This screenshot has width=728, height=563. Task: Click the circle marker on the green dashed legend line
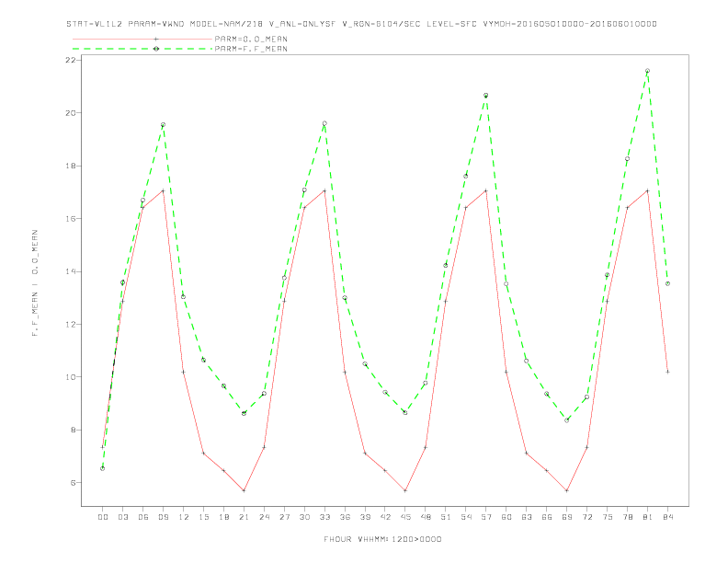pyautogui.click(x=156, y=49)
